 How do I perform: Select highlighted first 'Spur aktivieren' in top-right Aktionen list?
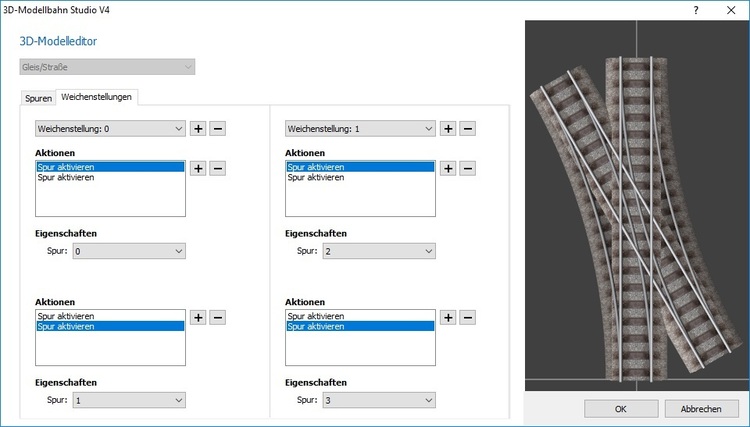(360, 167)
